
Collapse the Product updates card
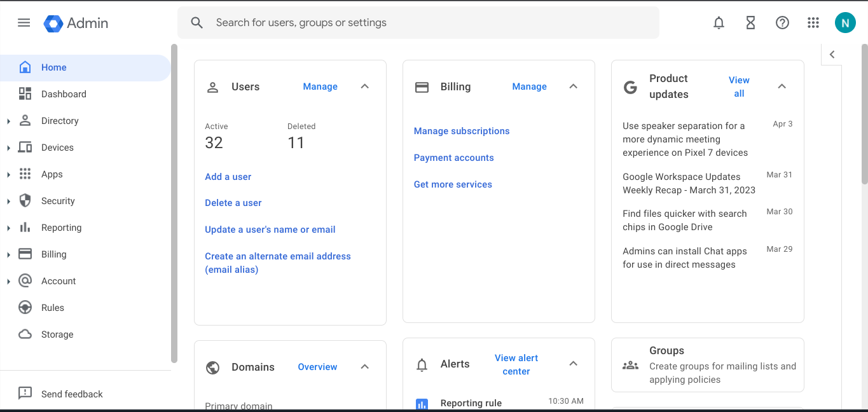click(782, 86)
